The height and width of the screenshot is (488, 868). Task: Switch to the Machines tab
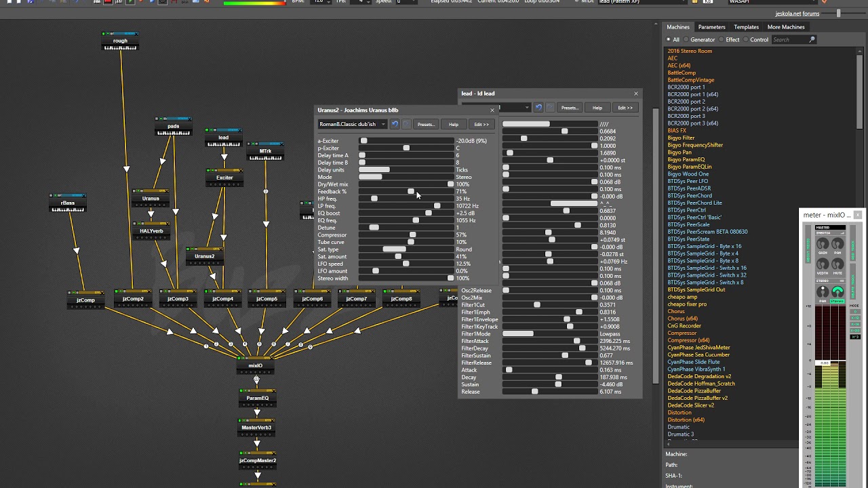tap(677, 27)
